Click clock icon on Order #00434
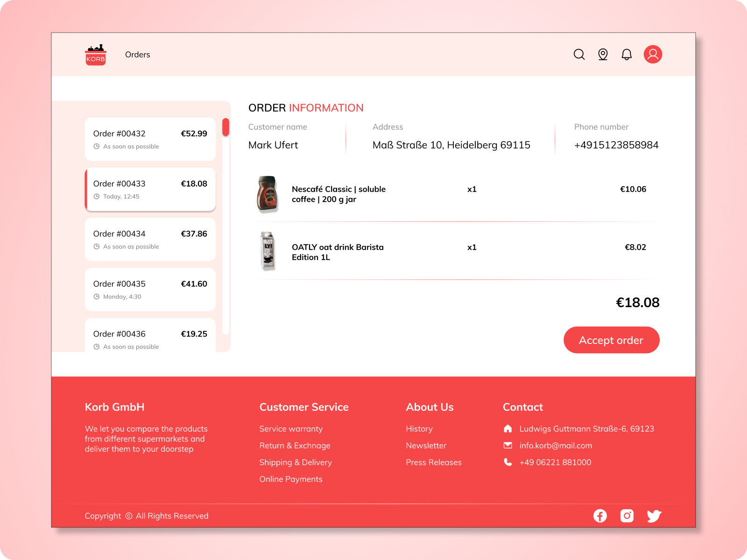This screenshot has width=747, height=560. coord(97,246)
